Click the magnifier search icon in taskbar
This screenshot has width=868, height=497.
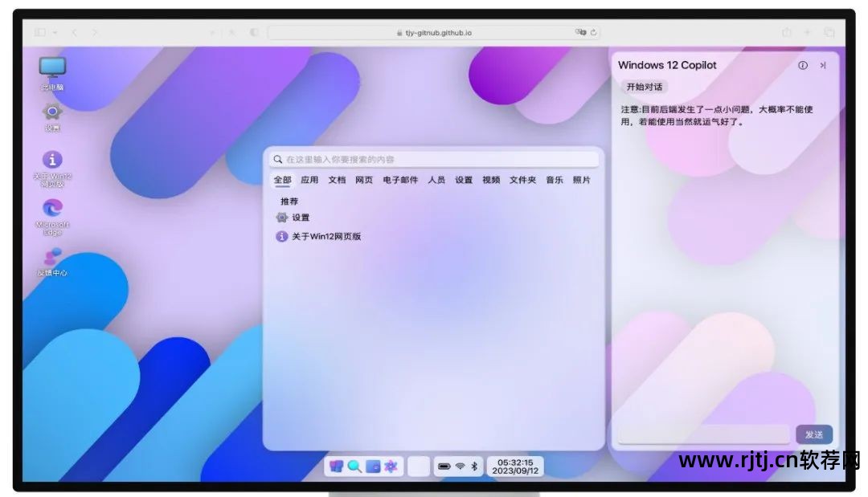click(x=354, y=466)
